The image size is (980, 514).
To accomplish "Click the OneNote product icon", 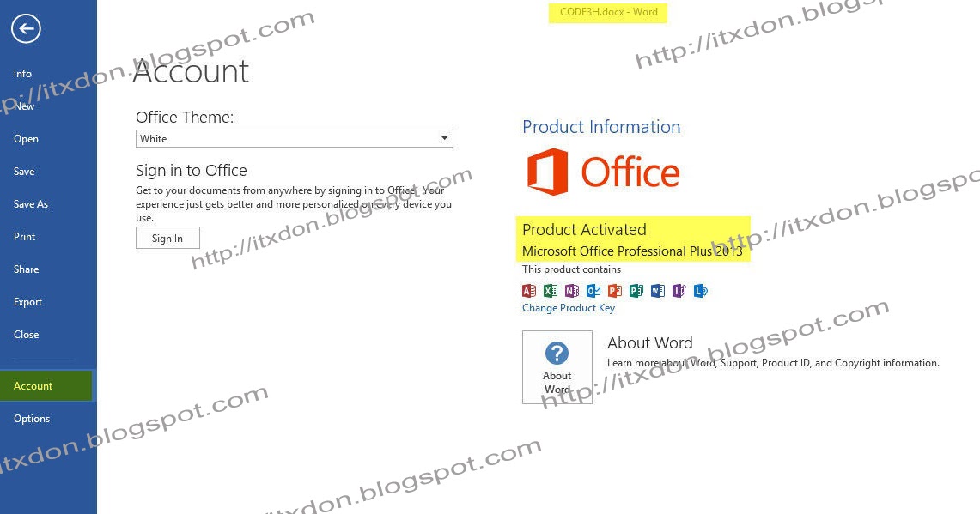I will pyautogui.click(x=572, y=290).
